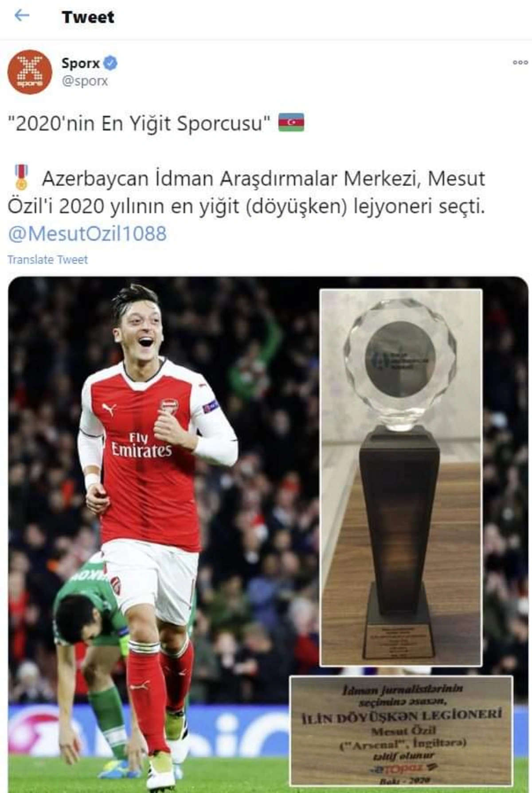Select the quoted headline "2020'nin En Yiğit Sporcusu"
The image size is (532, 793).
[x=139, y=123]
